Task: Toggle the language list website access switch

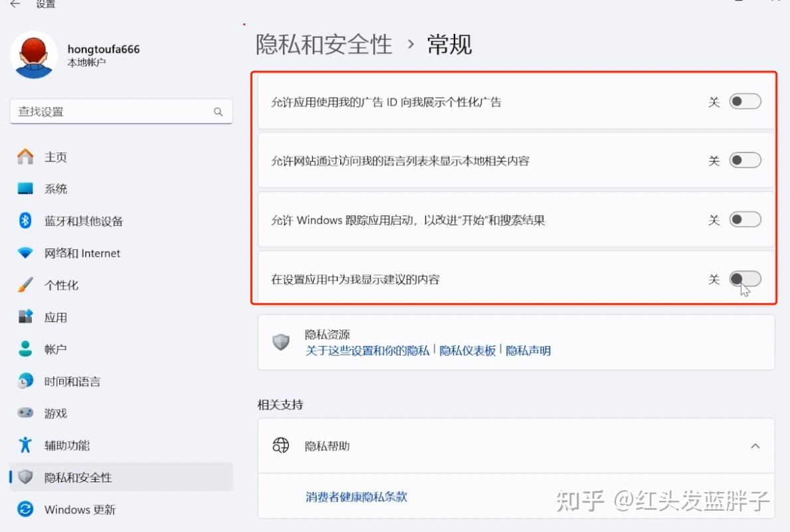Action: (745, 160)
